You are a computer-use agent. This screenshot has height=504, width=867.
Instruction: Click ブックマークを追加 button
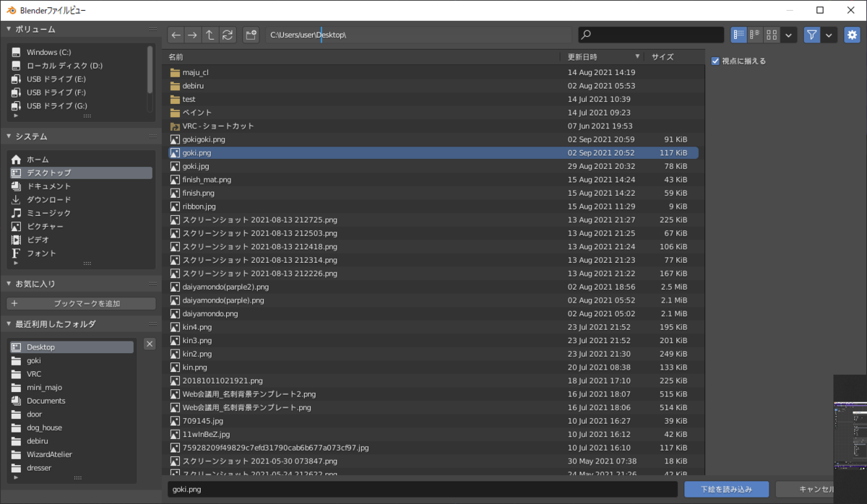tap(81, 303)
